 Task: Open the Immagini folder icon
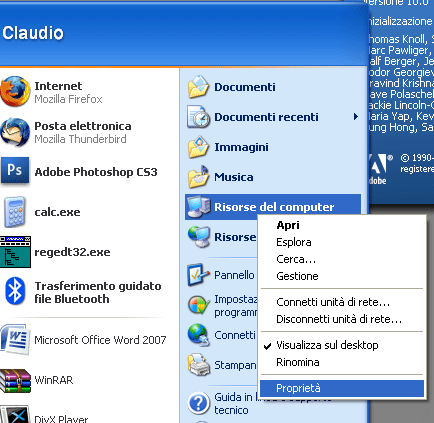(198, 147)
